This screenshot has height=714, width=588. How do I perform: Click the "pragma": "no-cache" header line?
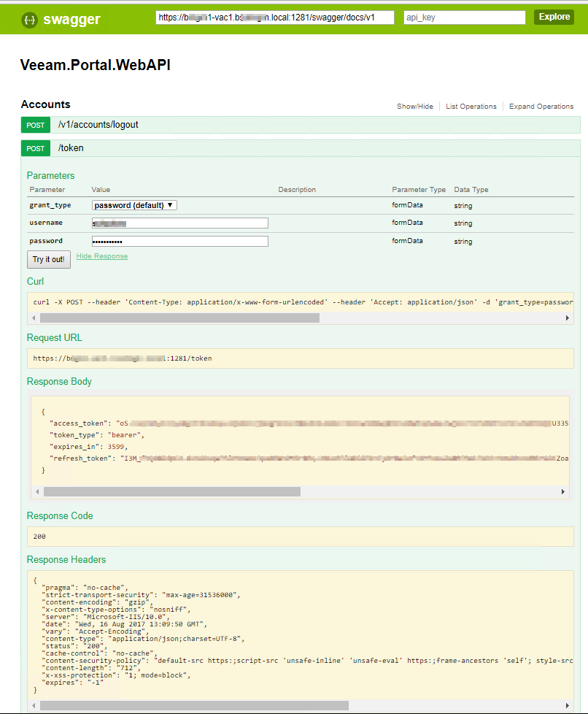pyautogui.click(x=85, y=588)
